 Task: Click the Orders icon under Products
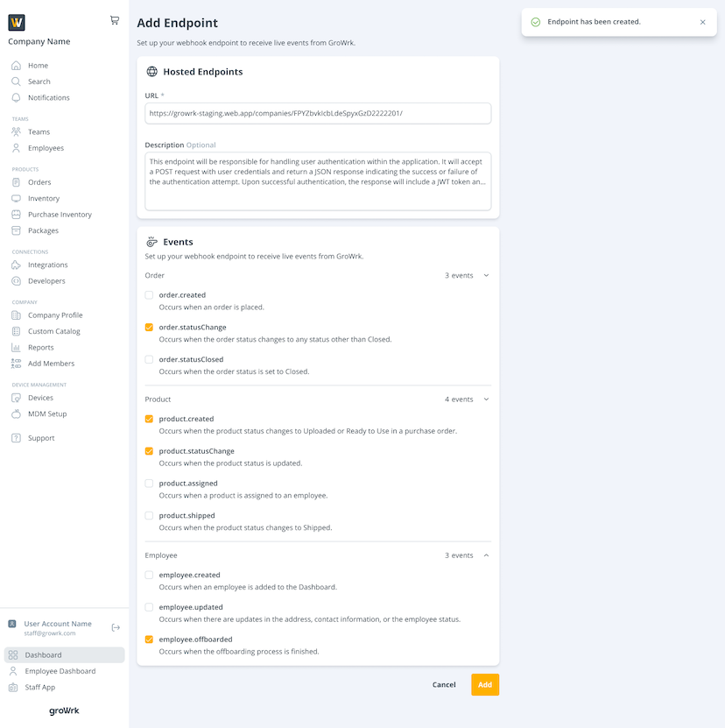(x=16, y=181)
